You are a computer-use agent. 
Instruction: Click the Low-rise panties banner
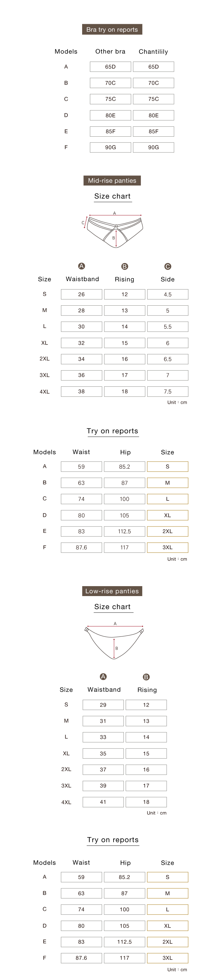[x=112, y=591]
